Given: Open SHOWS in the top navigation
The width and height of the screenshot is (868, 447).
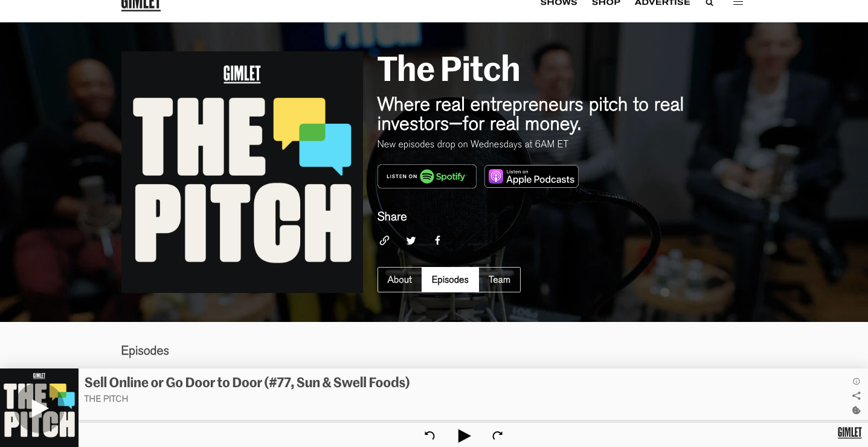Looking at the screenshot, I should pyautogui.click(x=559, y=3).
